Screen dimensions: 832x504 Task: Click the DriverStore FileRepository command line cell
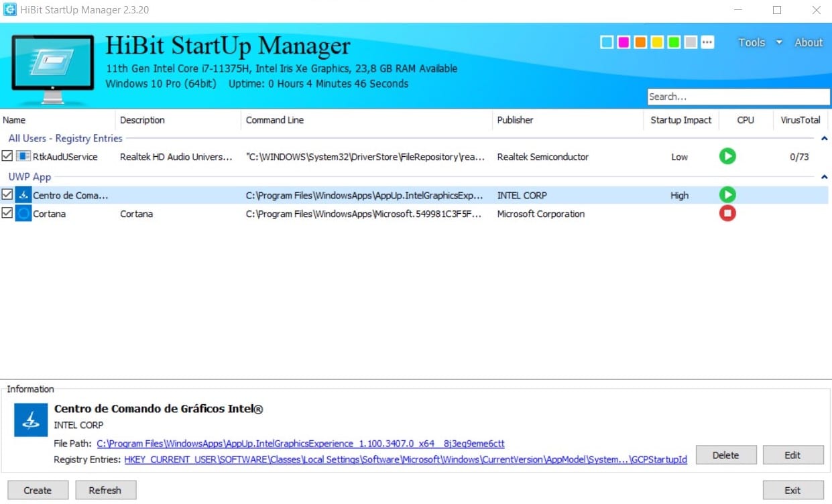(364, 157)
